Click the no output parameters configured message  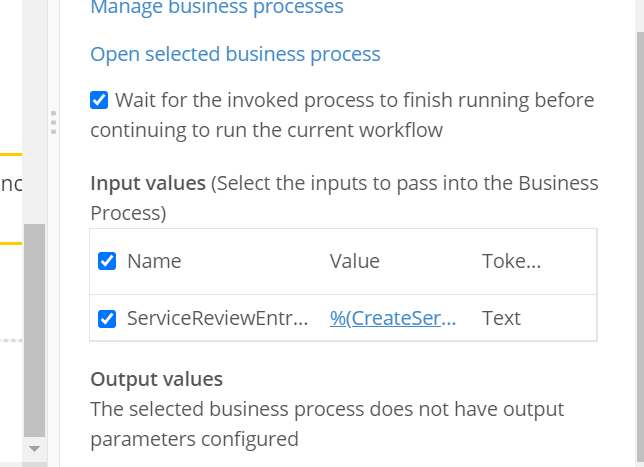[326, 424]
